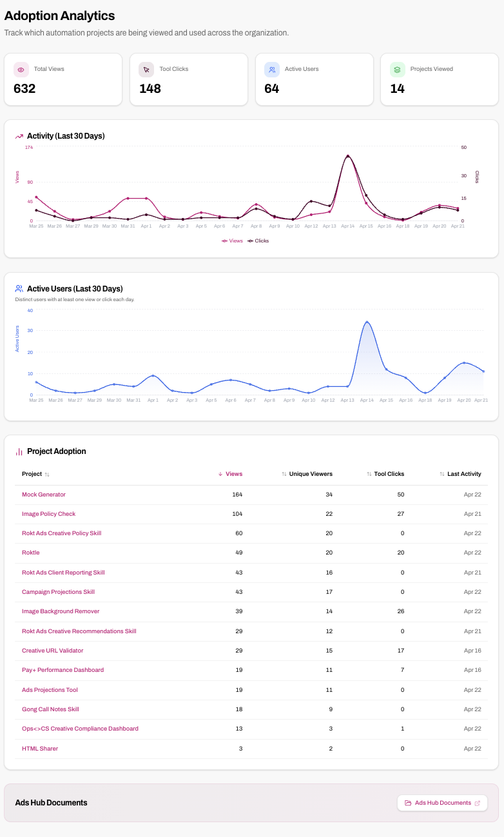Open Creative URL Validator project
This screenshot has height=837, width=504.
point(52,651)
